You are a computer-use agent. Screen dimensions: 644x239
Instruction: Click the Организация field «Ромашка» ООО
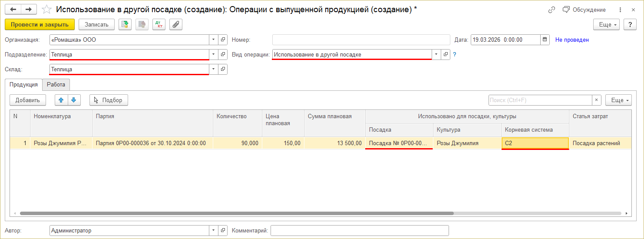129,40
